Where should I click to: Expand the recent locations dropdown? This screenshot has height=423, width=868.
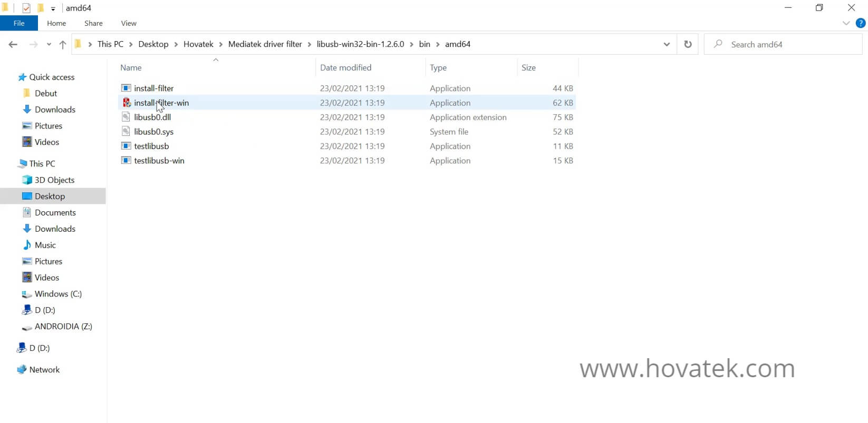point(49,45)
